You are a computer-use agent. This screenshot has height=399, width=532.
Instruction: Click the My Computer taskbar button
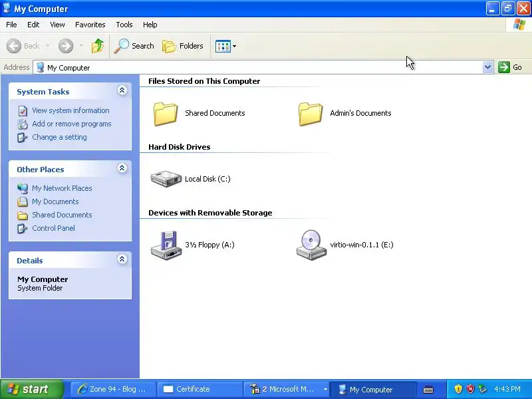click(372, 389)
